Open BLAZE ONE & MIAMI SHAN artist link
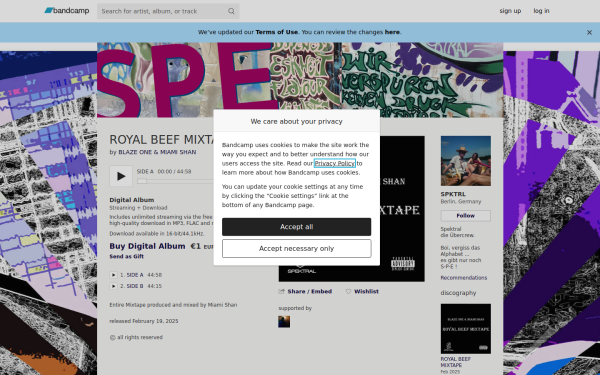Viewport: 600px width, 375px height. pos(157,152)
